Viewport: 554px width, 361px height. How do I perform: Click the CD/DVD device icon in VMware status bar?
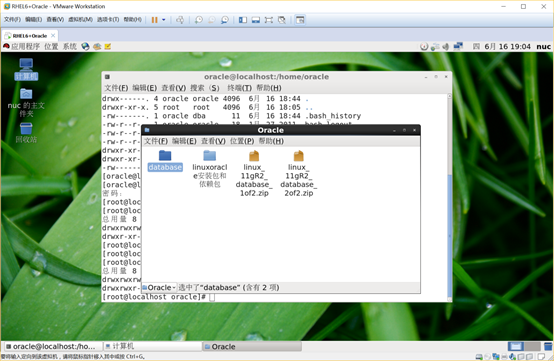coord(487,357)
